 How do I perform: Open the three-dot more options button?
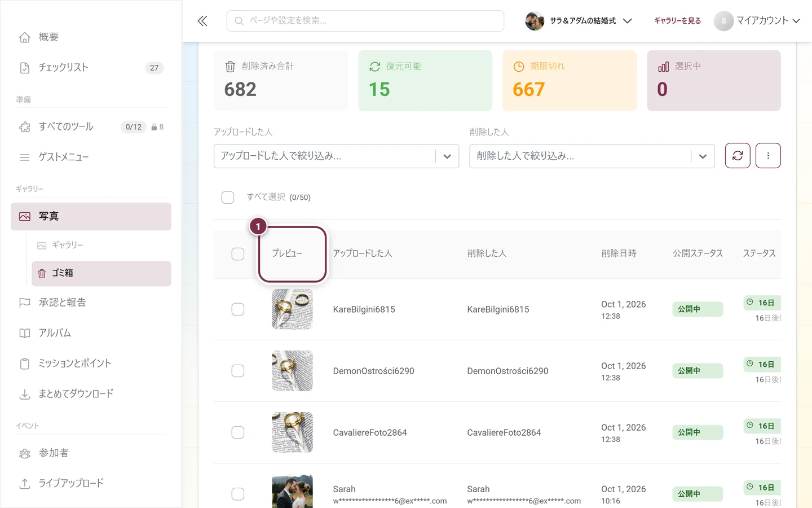[768, 156]
